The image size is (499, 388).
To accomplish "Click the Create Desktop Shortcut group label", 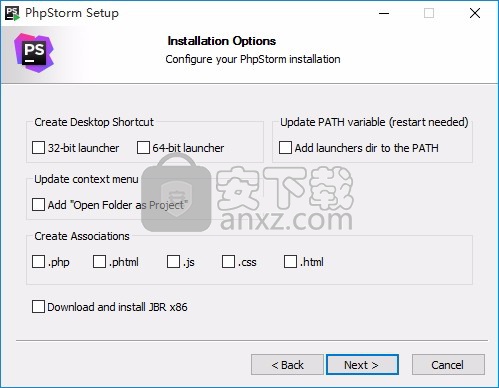I will [x=94, y=122].
